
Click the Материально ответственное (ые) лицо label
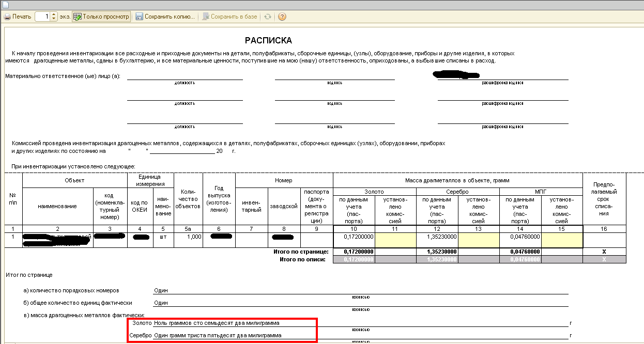[x=63, y=76]
